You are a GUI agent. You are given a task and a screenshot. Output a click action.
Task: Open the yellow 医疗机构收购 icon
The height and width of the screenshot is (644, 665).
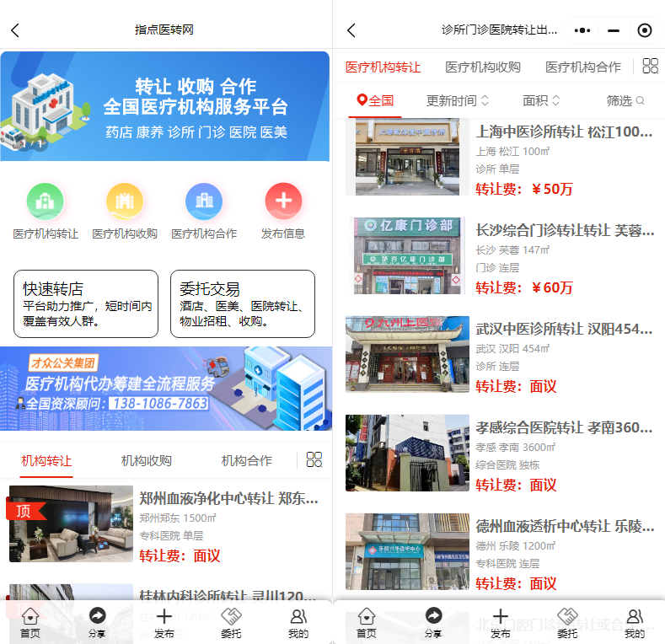pyautogui.click(x=125, y=201)
